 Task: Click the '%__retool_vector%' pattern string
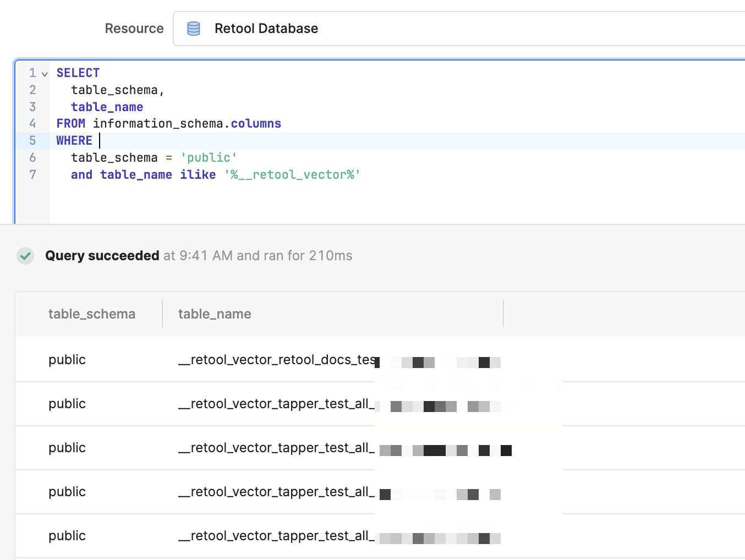(x=292, y=175)
